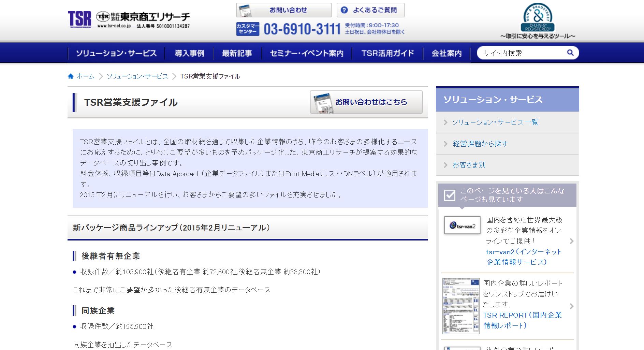Image resolution: width=644 pixels, height=350 pixels.
Task: Click TSR営業支援ファイル breadcrumb text
Action: click(x=210, y=76)
